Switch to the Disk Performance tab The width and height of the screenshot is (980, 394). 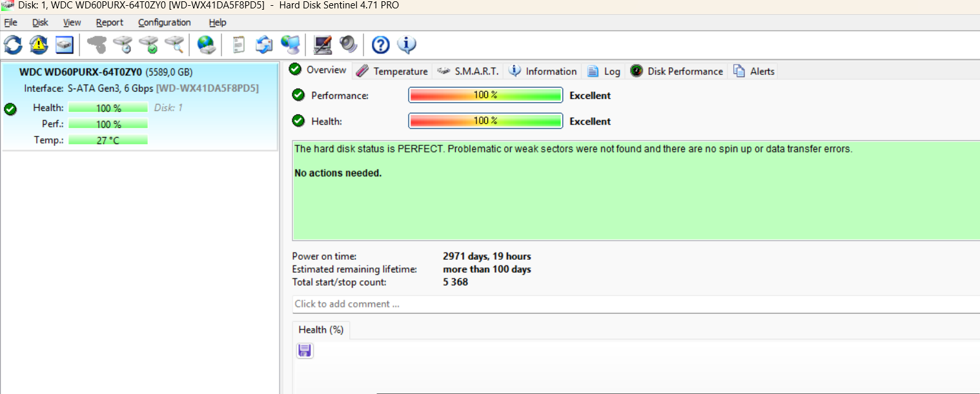[x=677, y=71]
